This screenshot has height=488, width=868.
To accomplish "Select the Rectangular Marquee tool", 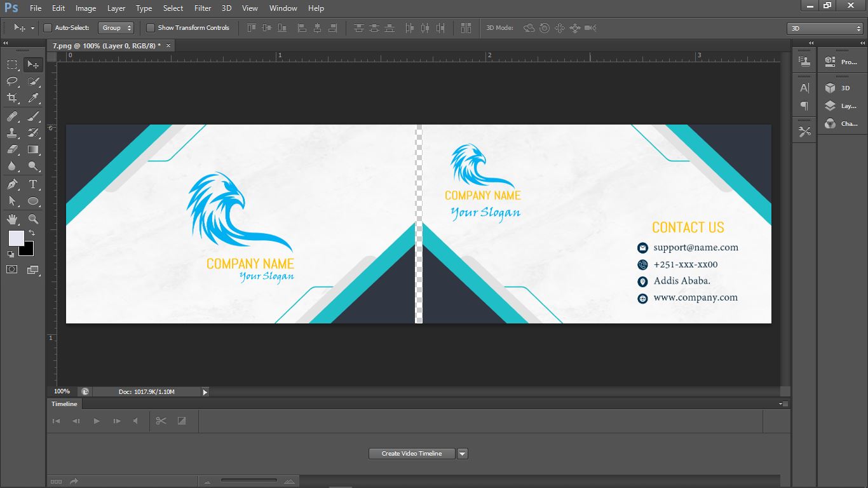I will pos(12,65).
